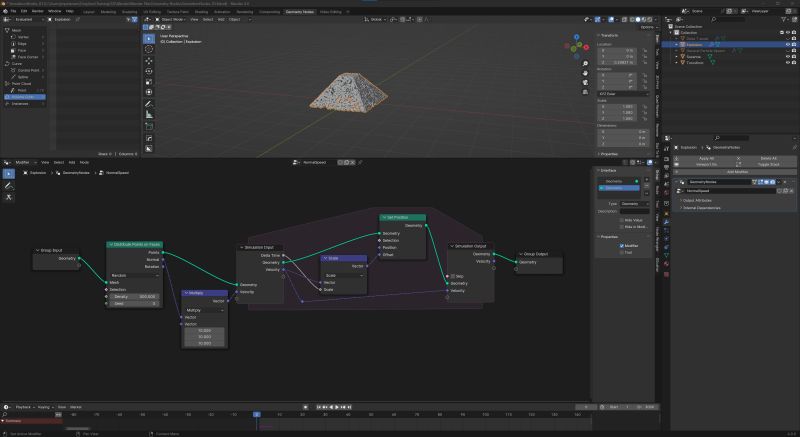Select the Scale tool in the viewport
800x437 pixels.
point(148,82)
